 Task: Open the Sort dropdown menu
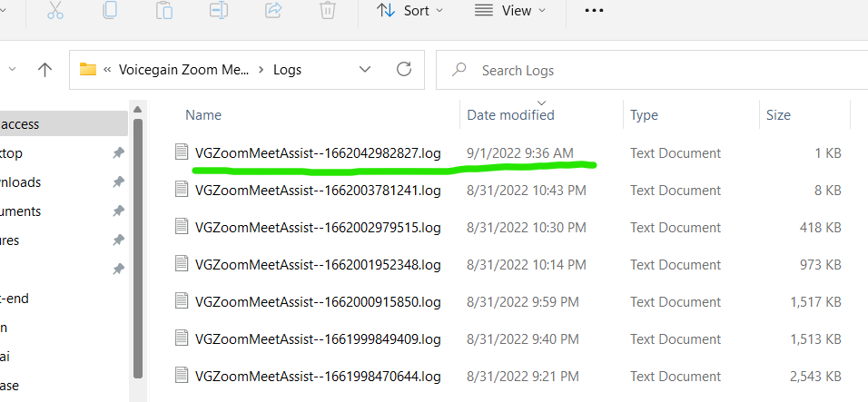point(409,11)
